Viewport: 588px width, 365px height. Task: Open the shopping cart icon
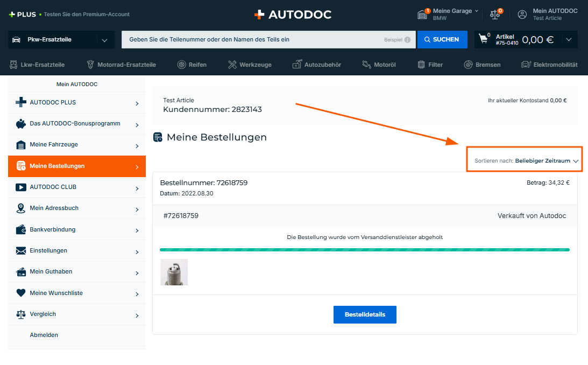click(x=484, y=39)
